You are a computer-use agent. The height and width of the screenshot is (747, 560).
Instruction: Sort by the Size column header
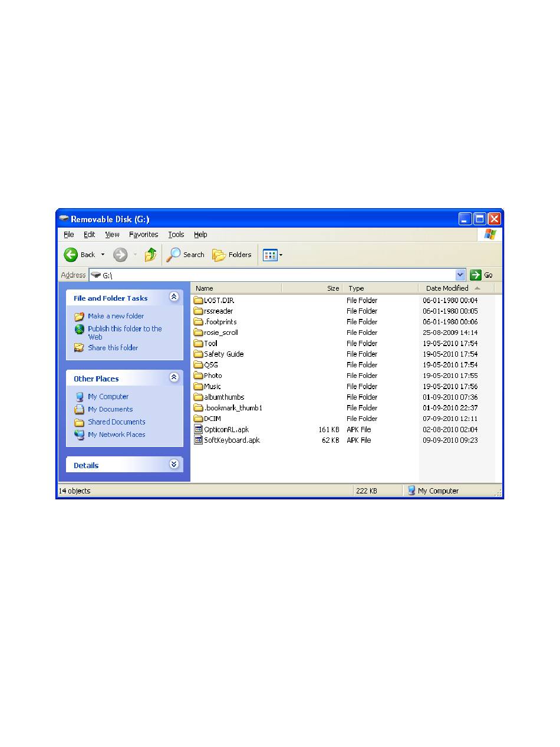312,288
